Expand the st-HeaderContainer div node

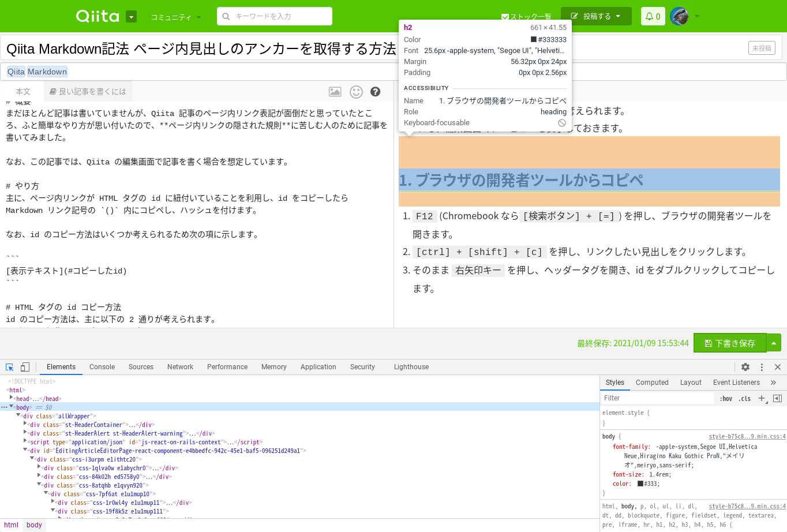(25, 424)
